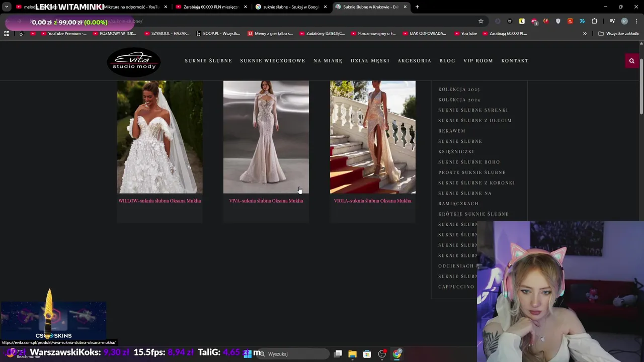Open the grey shield extension icon
This screenshot has height=362, width=644.
coord(558,21)
